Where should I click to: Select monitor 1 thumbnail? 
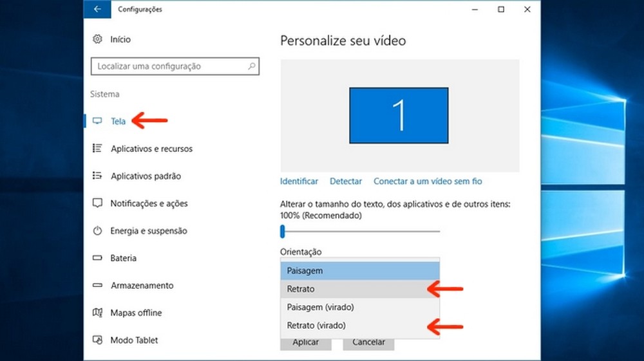coord(399,115)
